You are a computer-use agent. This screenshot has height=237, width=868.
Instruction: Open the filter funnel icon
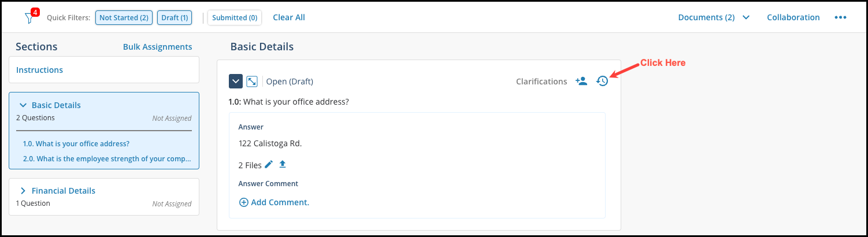point(29,18)
